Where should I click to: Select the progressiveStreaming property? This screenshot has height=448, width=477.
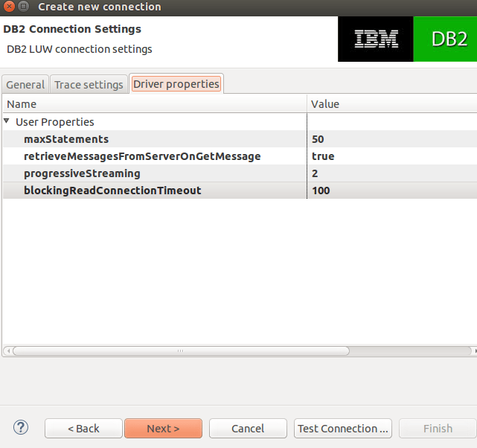(82, 173)
